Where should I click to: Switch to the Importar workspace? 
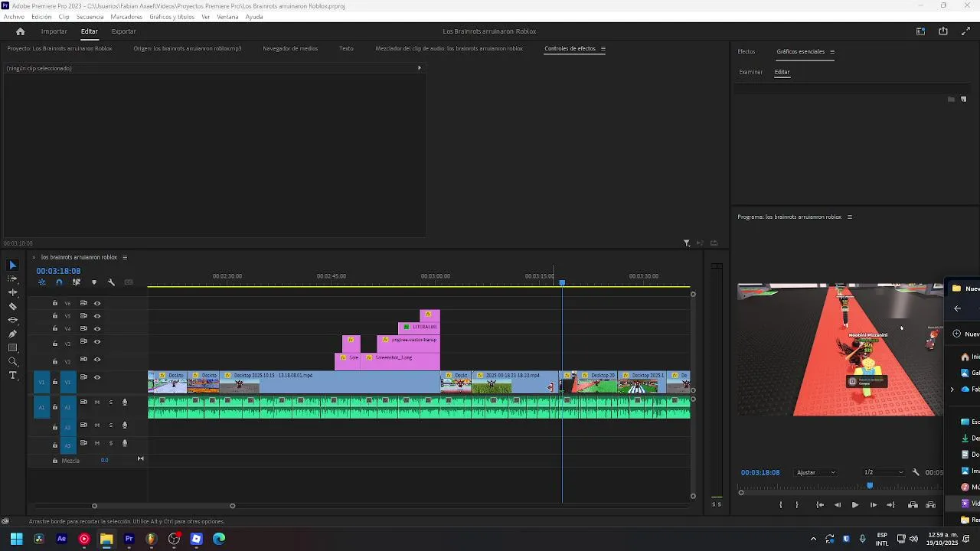54,31
